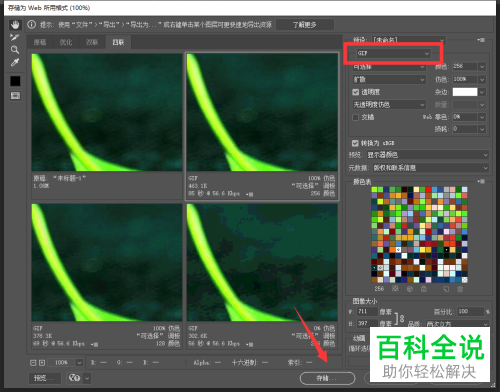Image resolution: width=500 pixels, height=392 pixels.
Task: Open the preset dropdown
Action: point(409,40)
